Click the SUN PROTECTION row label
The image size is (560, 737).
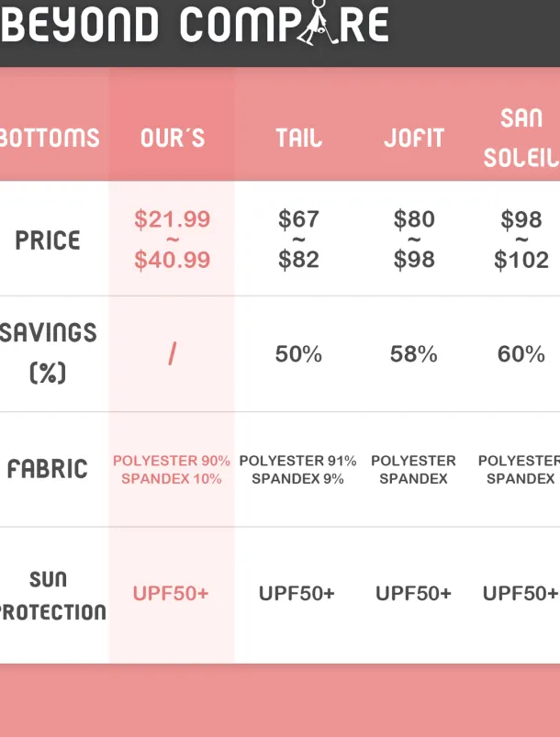(x=50, y=595)
